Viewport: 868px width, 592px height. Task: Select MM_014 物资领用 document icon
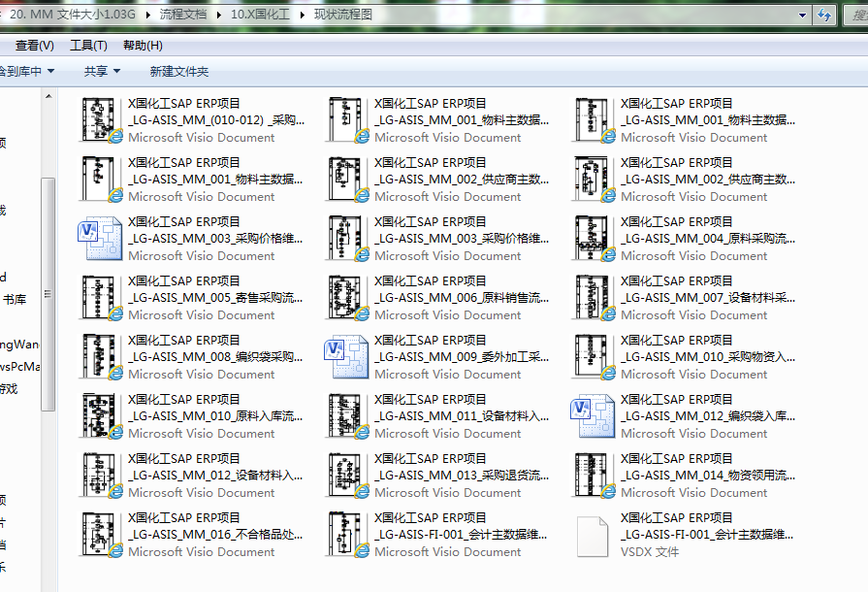[594, 476]
